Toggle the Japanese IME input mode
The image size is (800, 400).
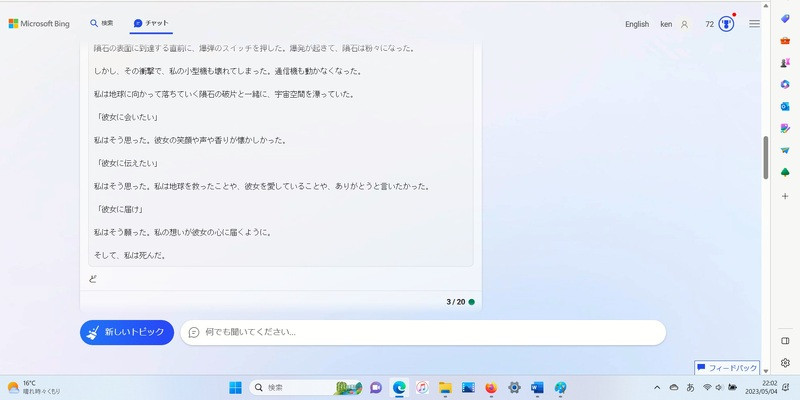[690, 387]
